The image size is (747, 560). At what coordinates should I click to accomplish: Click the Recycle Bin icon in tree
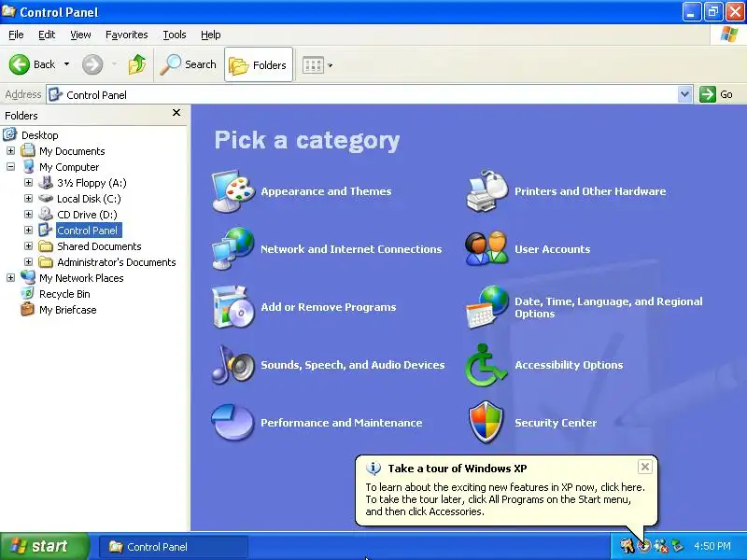point(28,294)
